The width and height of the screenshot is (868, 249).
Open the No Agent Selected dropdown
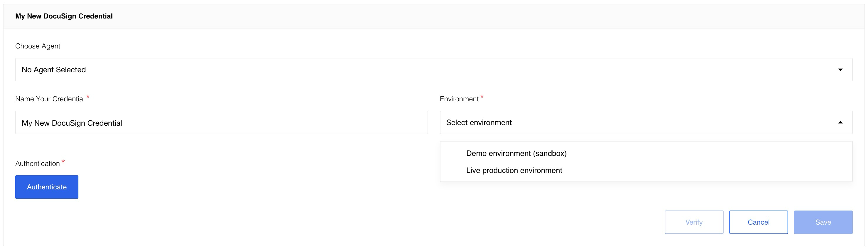point(433,70)
